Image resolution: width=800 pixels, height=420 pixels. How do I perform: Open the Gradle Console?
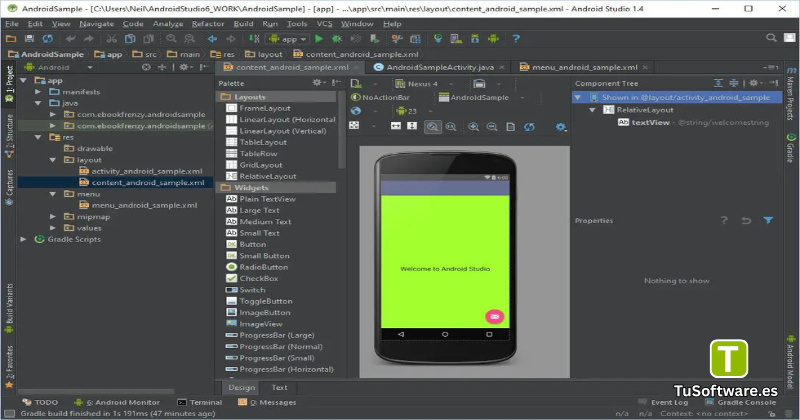(x=740, y=402)
